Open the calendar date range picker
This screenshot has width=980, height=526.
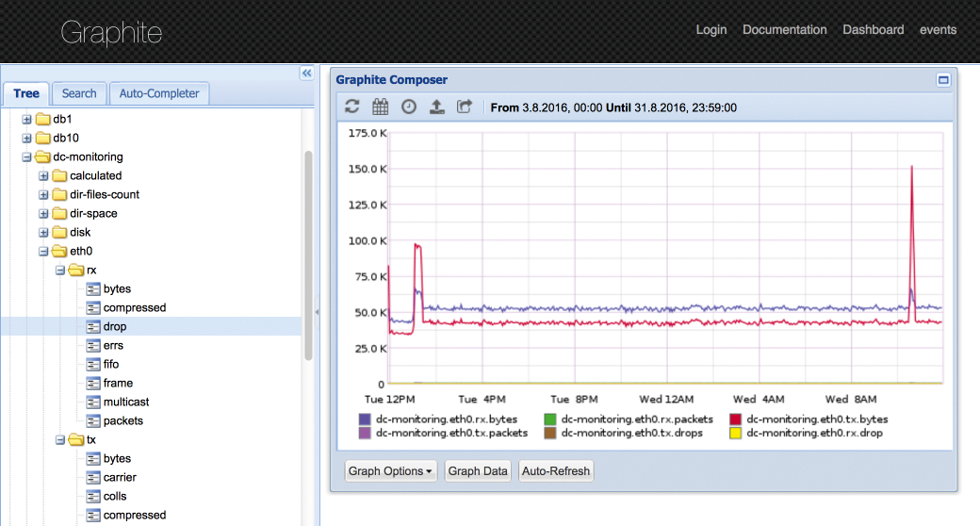pos(380,107)
